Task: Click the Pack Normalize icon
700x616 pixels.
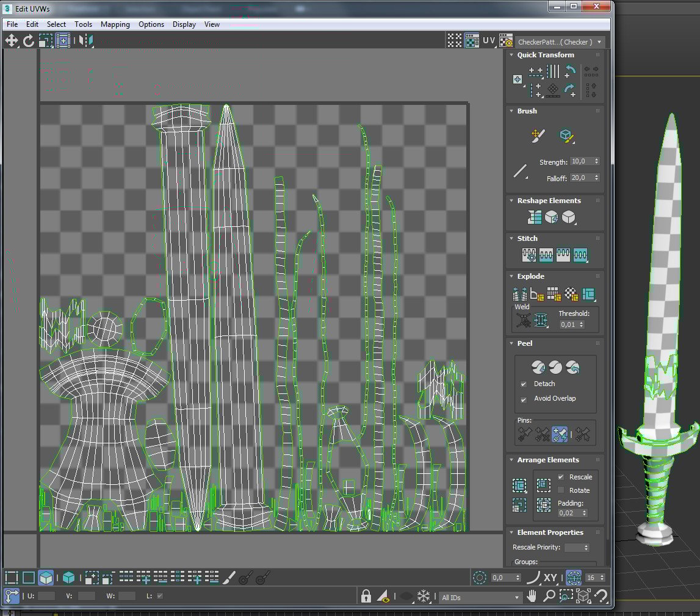Action: [543, 505]
